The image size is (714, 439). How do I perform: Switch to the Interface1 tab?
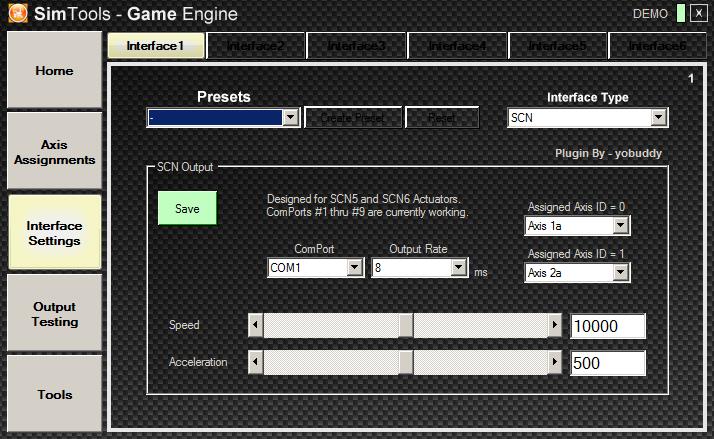[156, 46]
